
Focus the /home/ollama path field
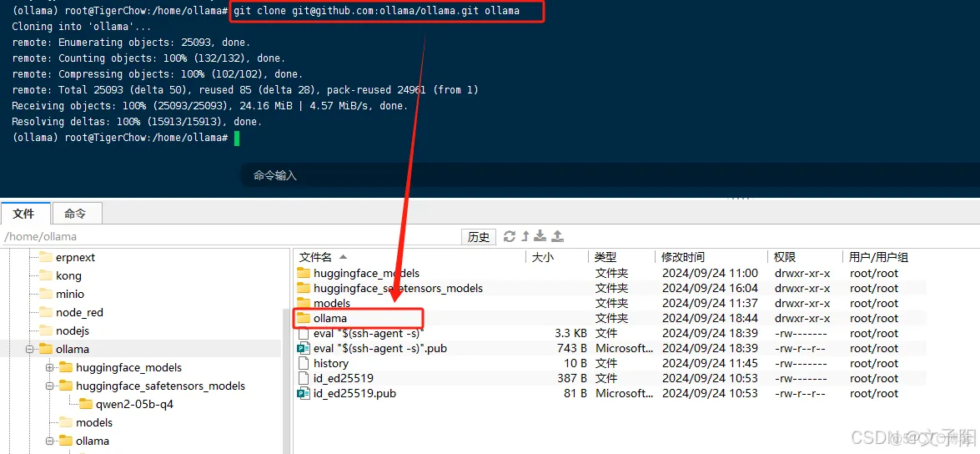[230, 237]
